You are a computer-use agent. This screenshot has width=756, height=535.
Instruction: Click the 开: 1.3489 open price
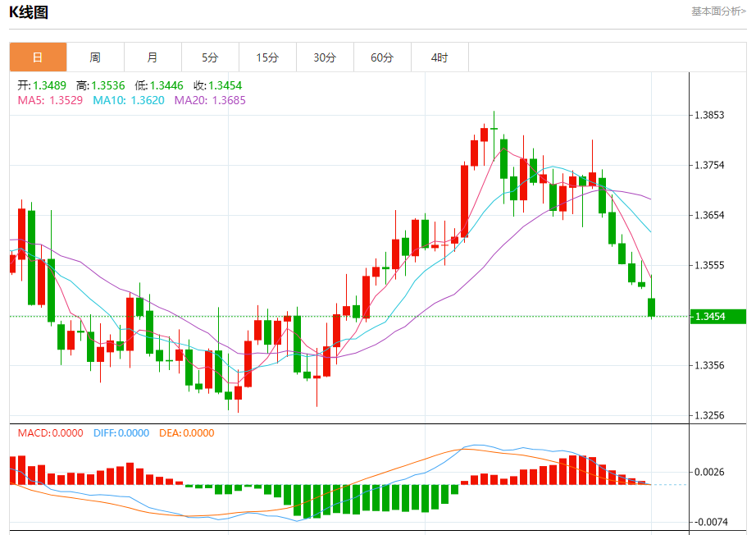click(x=42, y=86)
